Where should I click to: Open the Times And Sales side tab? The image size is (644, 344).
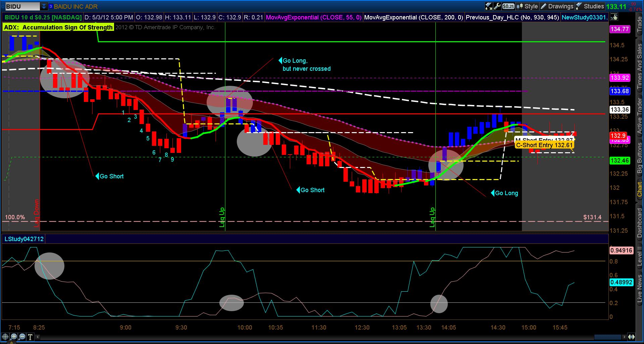click(640, 66)
